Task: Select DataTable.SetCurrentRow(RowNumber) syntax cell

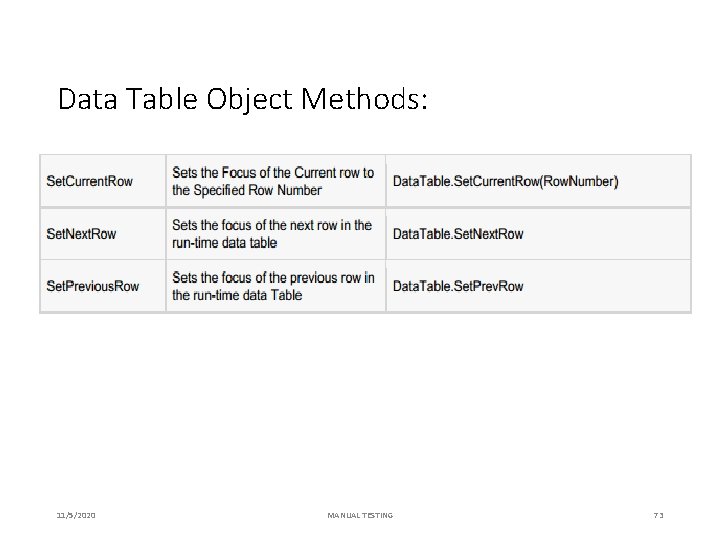Action: point(538,181)
